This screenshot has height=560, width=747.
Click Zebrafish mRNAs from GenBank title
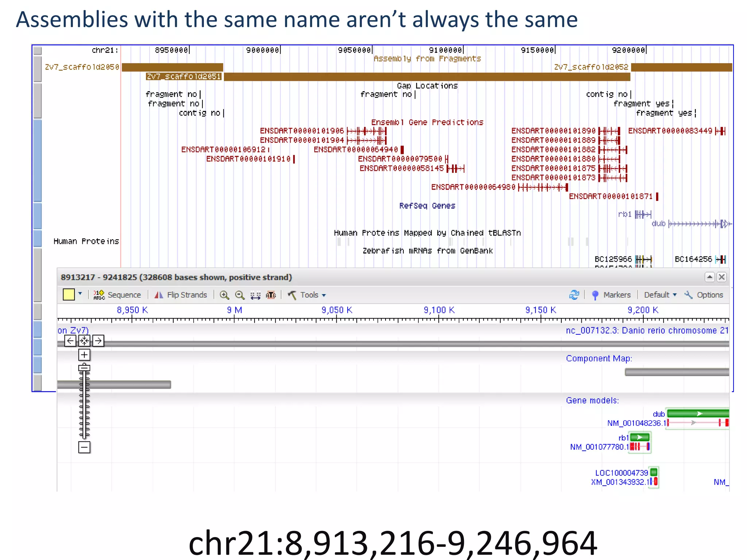pyautogui.click(x=427, y=251)
